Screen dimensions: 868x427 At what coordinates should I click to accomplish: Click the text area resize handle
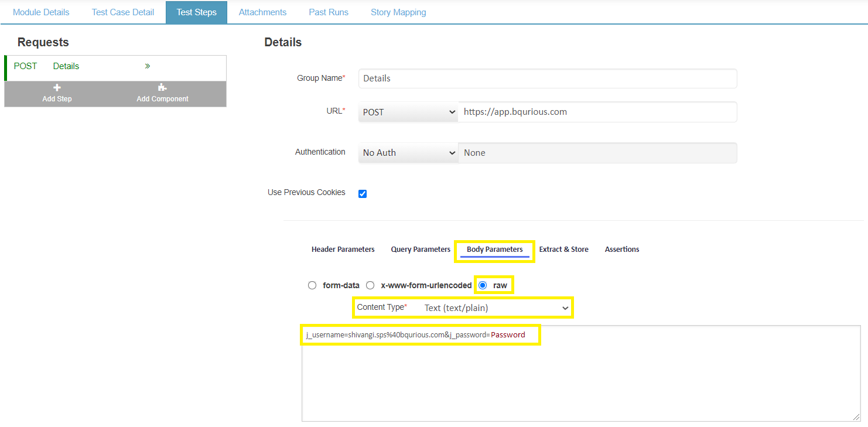click(x=856, y=416)
